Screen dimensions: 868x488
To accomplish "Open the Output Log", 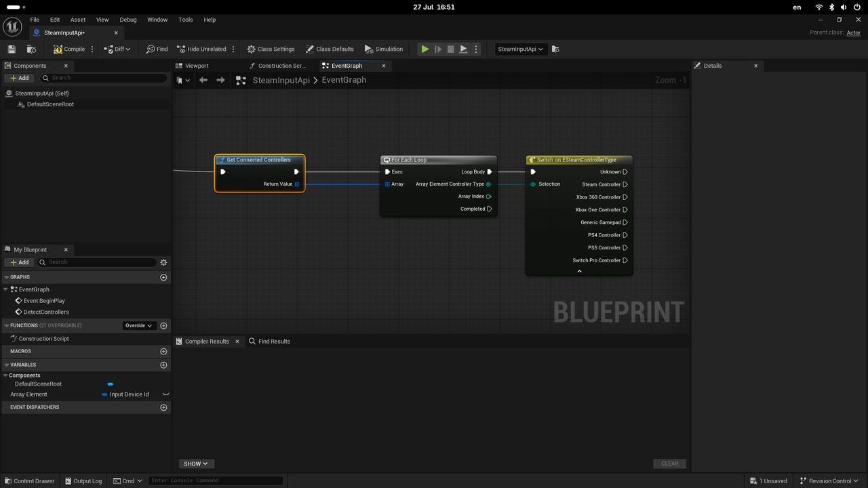I will pyautogui.click(x=83, y=481).
